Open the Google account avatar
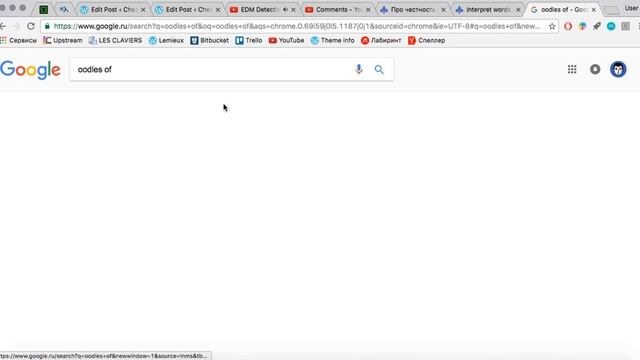Screen dimensions: 640x360 [x=618, y=69]
